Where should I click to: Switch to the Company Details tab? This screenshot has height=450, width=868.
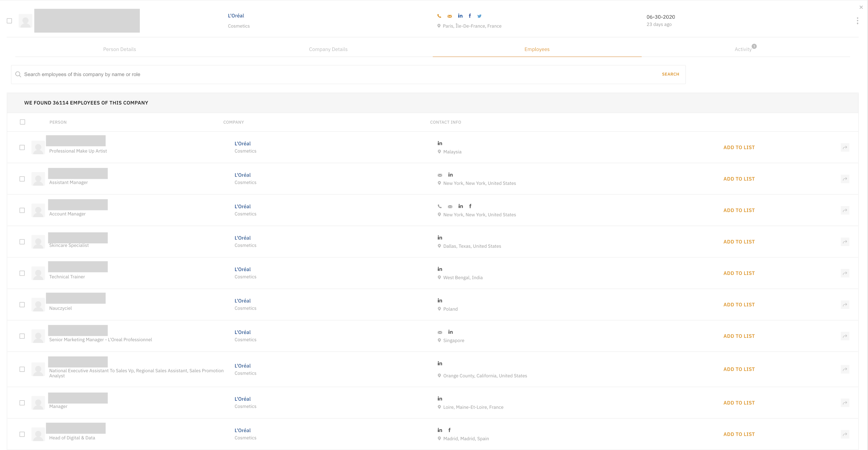click(x=328, y=49)
